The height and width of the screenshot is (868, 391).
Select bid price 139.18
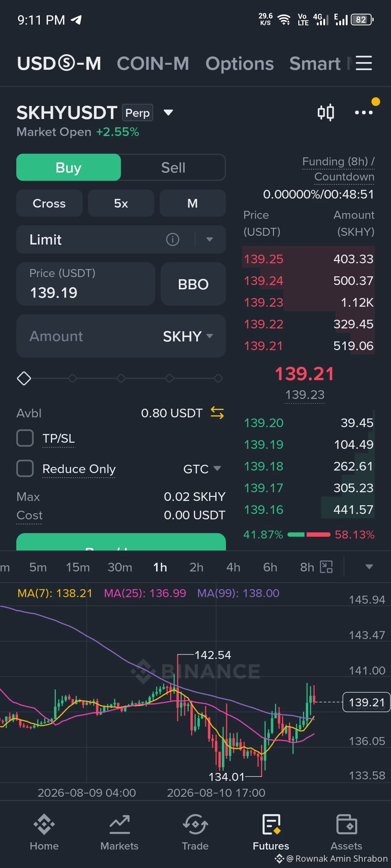pos(264,466)
